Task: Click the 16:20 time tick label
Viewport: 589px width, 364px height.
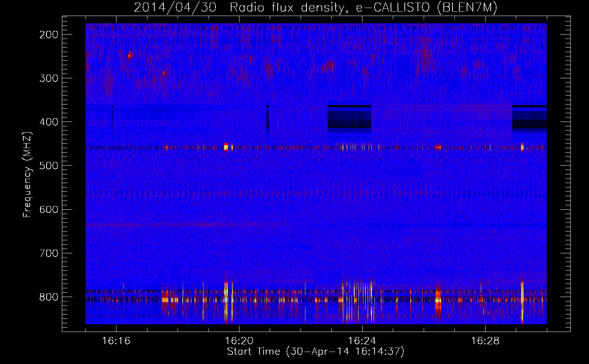Action: click(x=239, y=341)
